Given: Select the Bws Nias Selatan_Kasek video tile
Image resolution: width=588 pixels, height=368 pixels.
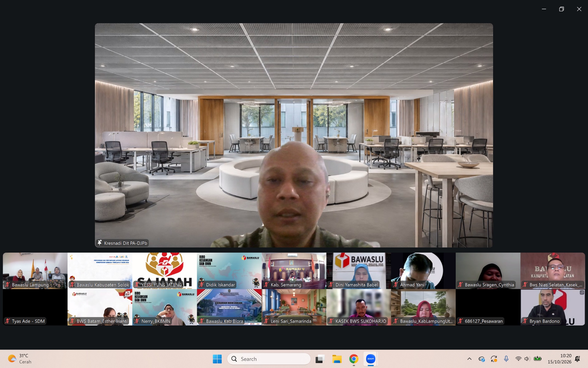Looking at the screenshot, I should [553, 271].
